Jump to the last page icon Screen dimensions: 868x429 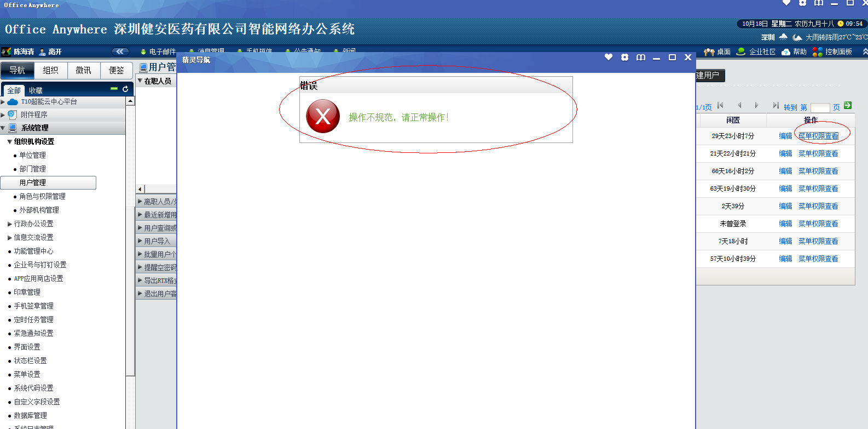pos(776,105)
